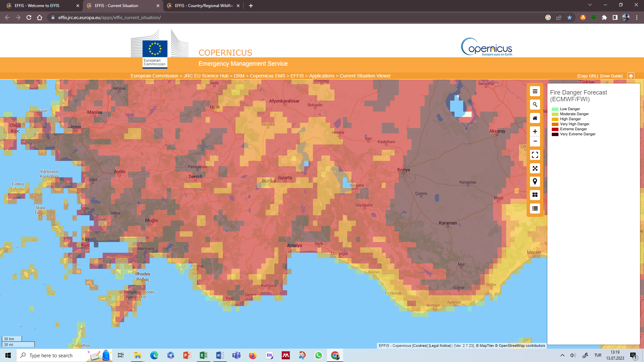This screenshot has height=362, width=644.
Task: Open Microsoft Edge from taskbar
Action: [x=154, y=355]
